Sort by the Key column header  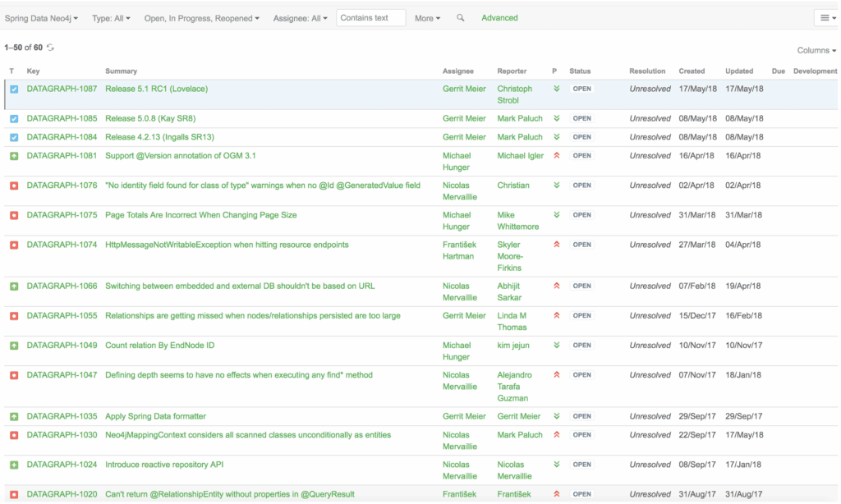tap(33, 71)
